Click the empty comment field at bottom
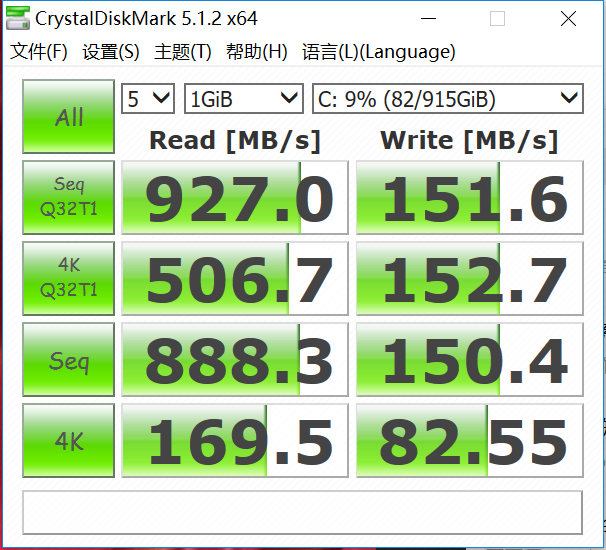The image size is (606, 550). pos(302,512)
